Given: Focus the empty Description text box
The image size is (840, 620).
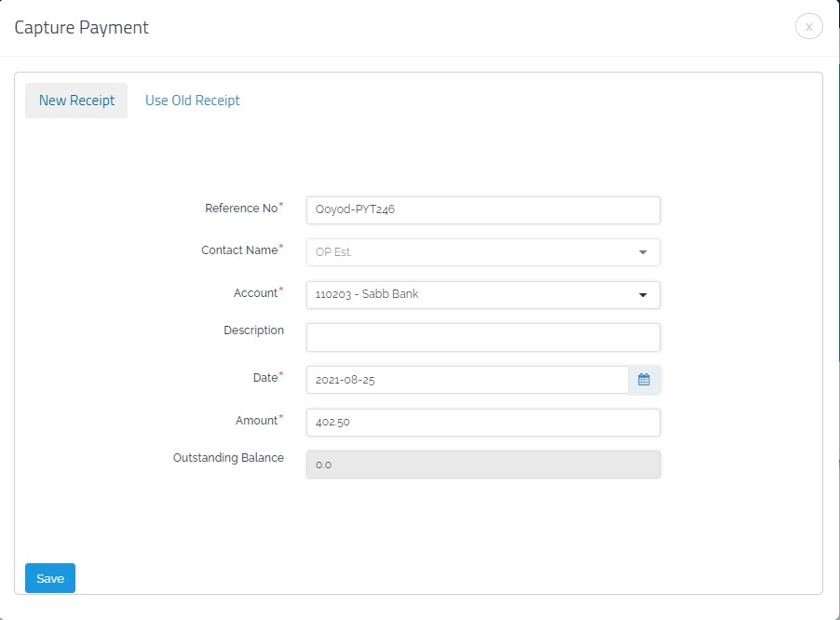Looking at the screenshot, I should click(482, 337).
